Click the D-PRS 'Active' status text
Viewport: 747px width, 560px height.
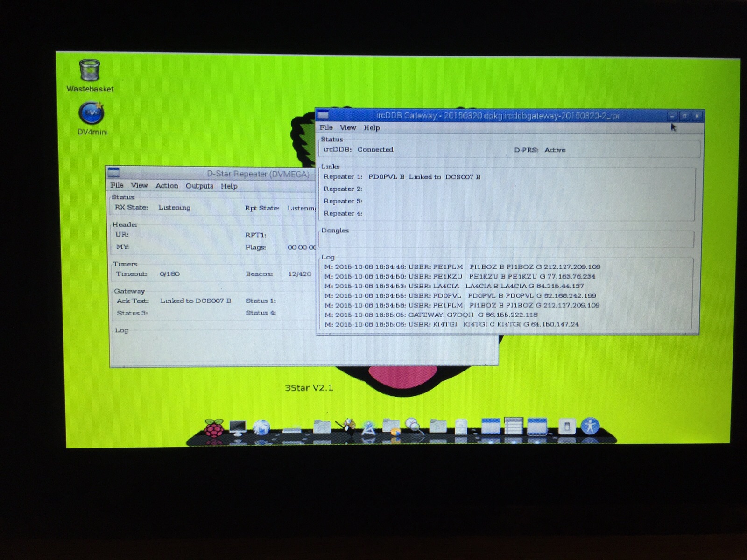click(x=555, y=150)
